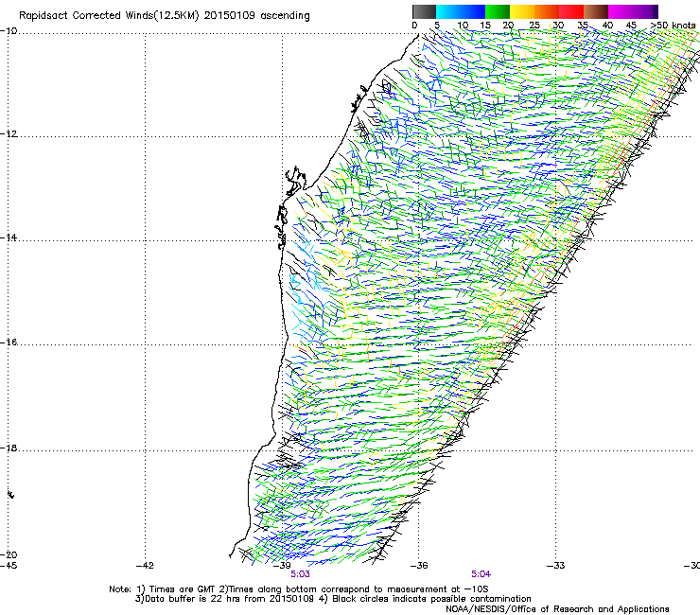Click the NOAA/NESDIS credit line
This screenshot has width=700, height=615.
[x=557, y=609]
